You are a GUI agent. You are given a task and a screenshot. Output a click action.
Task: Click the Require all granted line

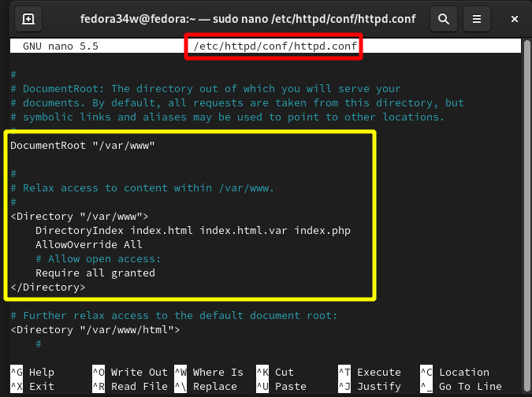point(95,273)
